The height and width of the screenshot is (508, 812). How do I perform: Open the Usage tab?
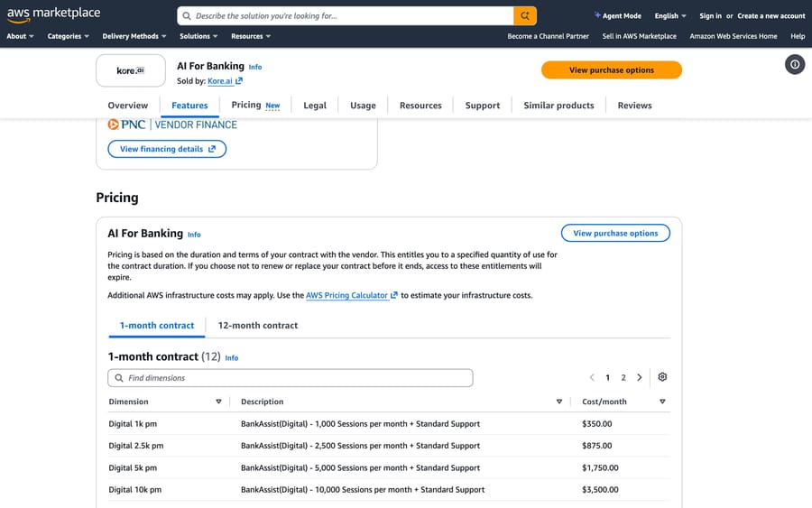(x=363, y=106)
